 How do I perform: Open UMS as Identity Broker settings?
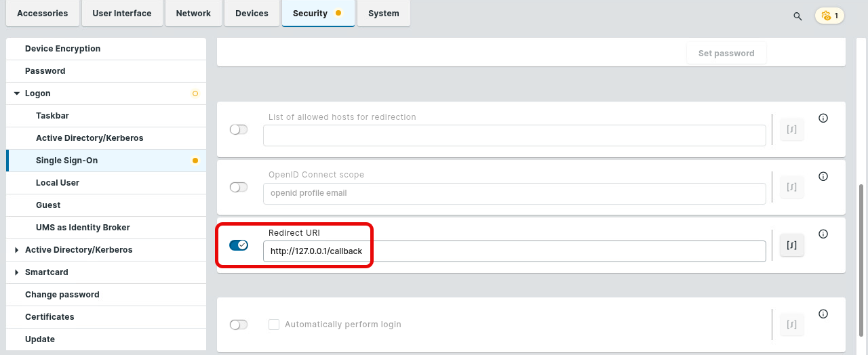83,228
